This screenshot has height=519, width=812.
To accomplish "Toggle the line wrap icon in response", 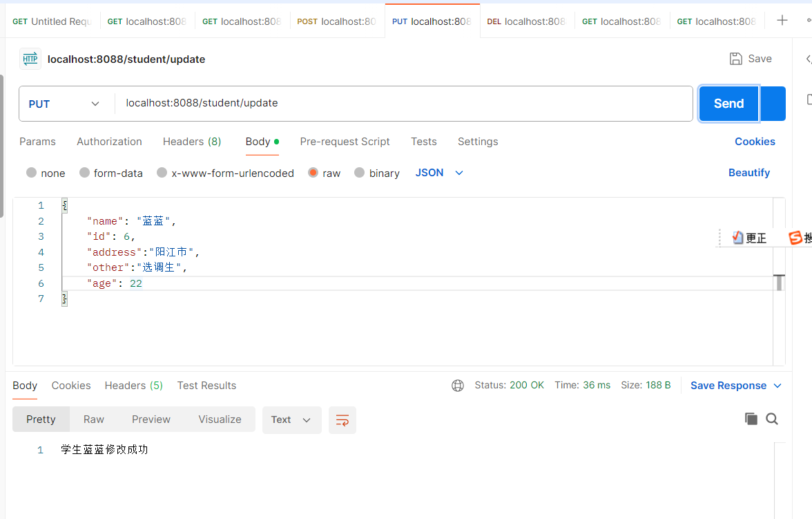I will coord(342,420).
